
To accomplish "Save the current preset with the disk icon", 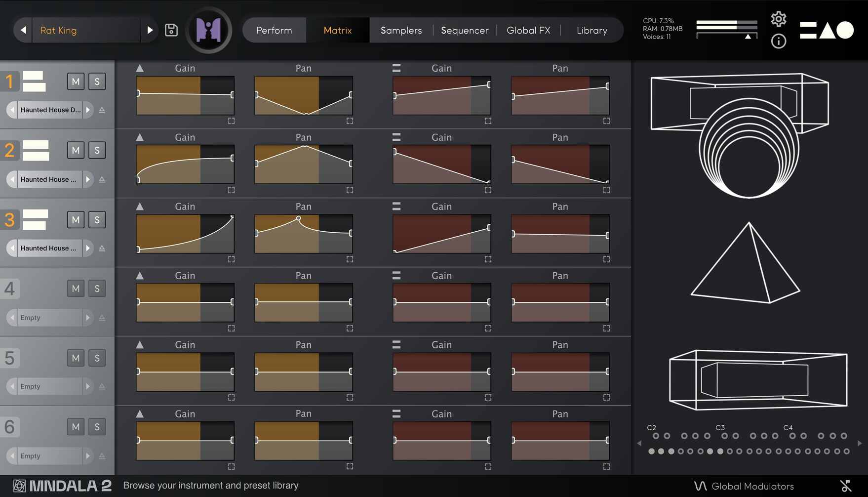I will tap(171, 30).
